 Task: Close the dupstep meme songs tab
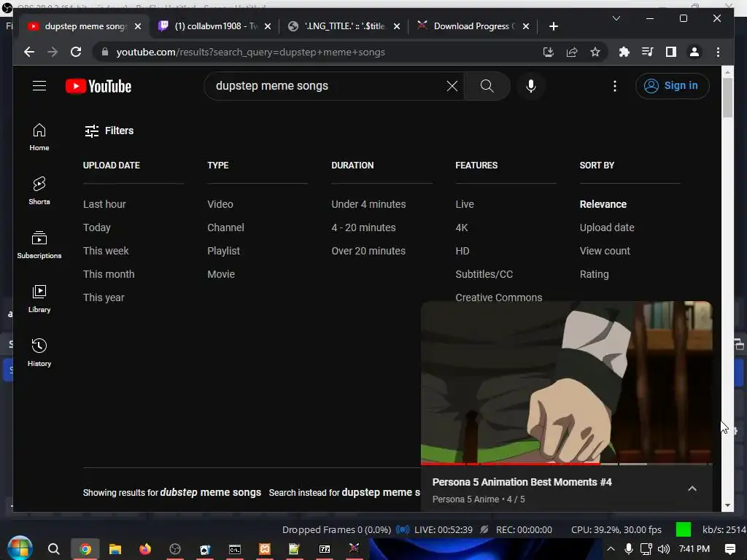(138, 26)
